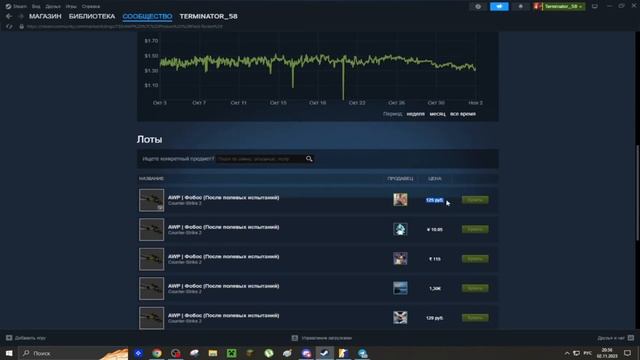
Task: Open the AWP thumbnail priced ₹ 115
Action: (151, 259)
